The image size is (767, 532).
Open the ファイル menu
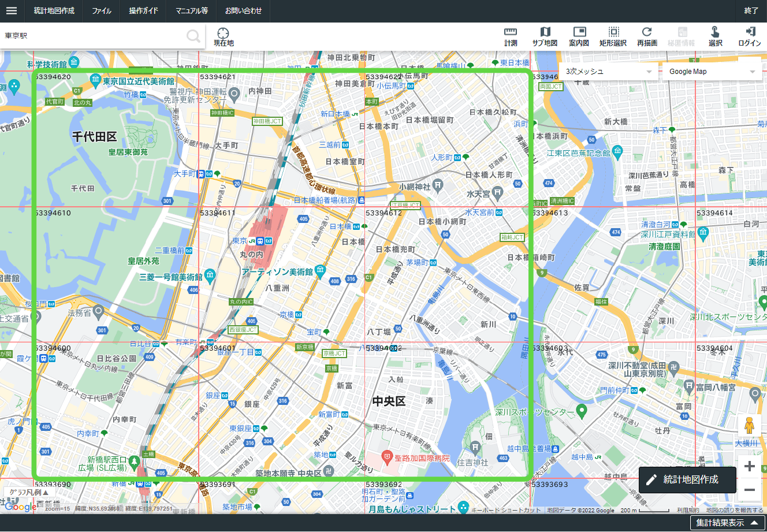102,11
